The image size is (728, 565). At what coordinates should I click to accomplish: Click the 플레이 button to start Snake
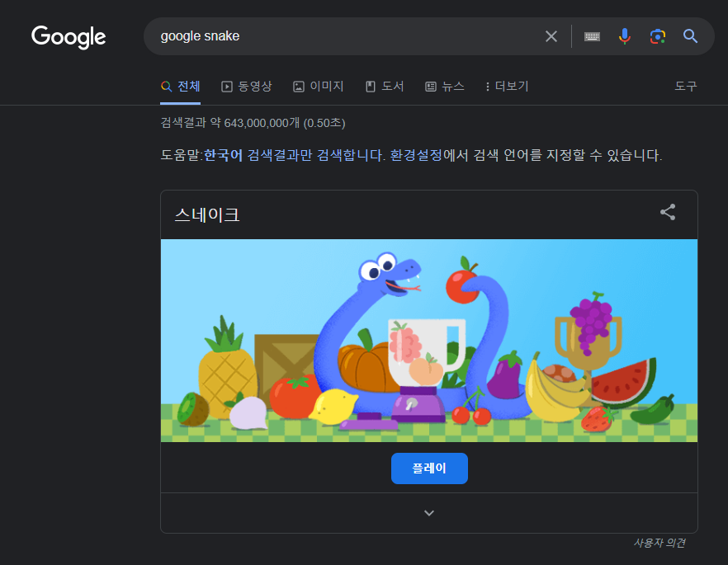click(x=429, y=468)
